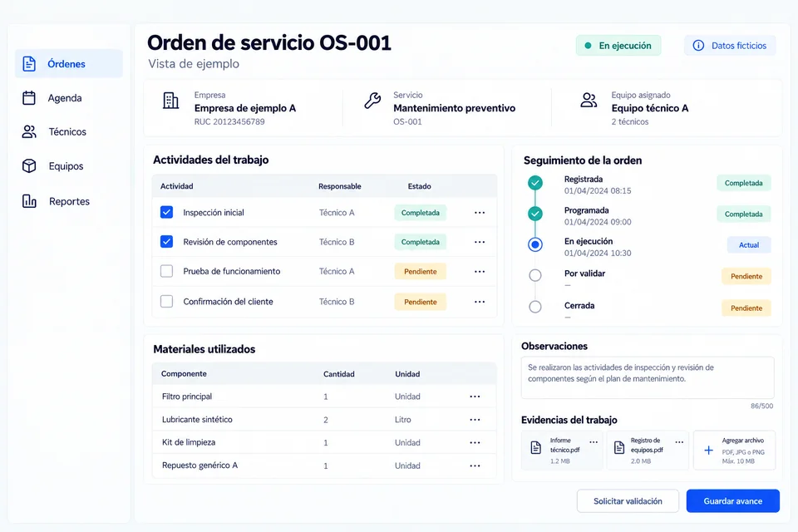
Task: Open Reportes section
Action: 69,201
